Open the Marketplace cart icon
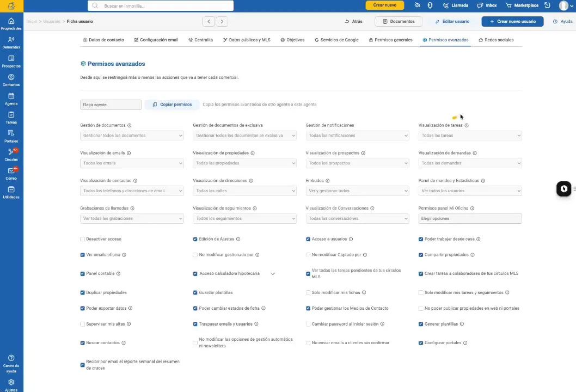The height and width of the screenshot is (392, 576). [x=509, y=5]
